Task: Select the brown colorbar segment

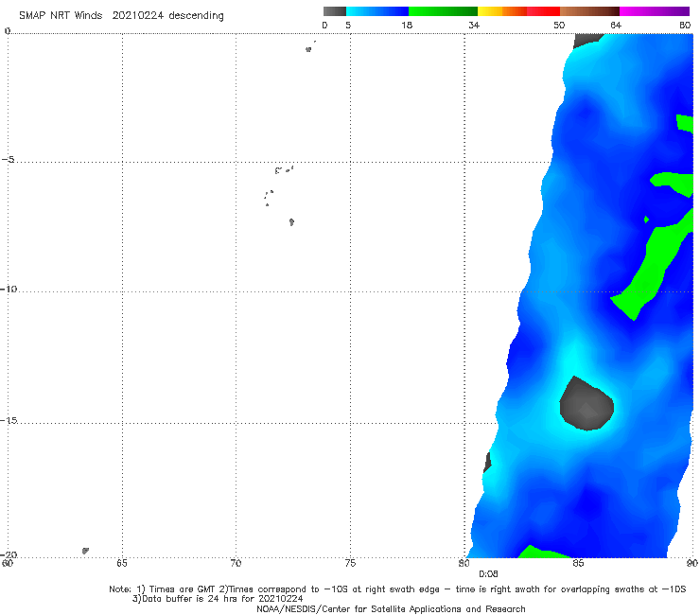Action: 589,11
